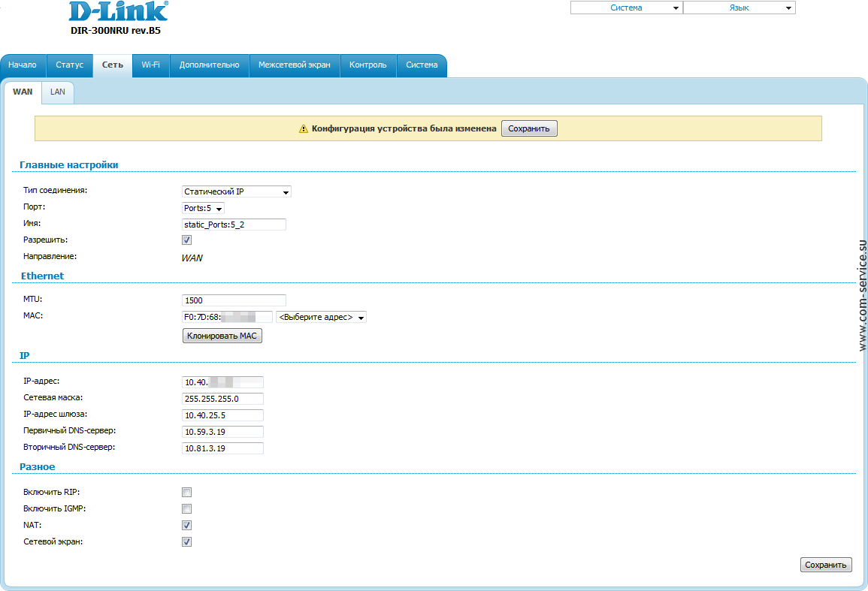868x591 pixels.
Task: Uncheck the Сетевой экран checkbox
Action: pyautogui.click(x=186, y=542)
